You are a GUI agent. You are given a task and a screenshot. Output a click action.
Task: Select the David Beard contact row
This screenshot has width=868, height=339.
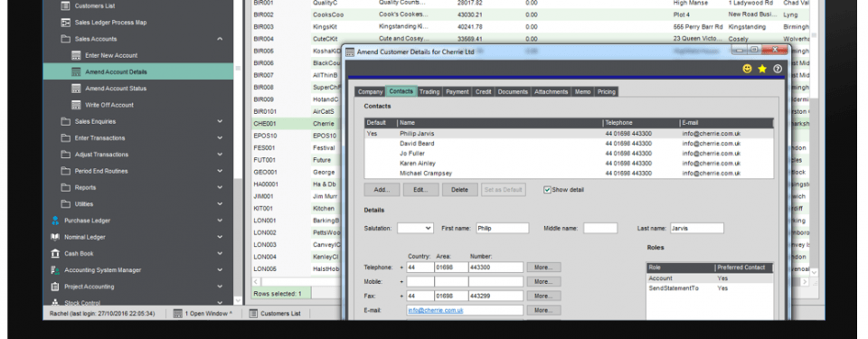click(x=569, y=144)
